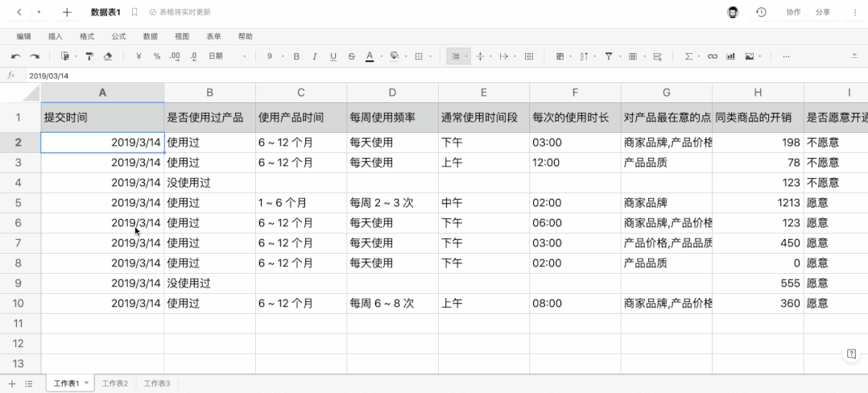This screenshot has height=393, width=868.
Task: Open the worksheet list icon
Action: [29, 383]
